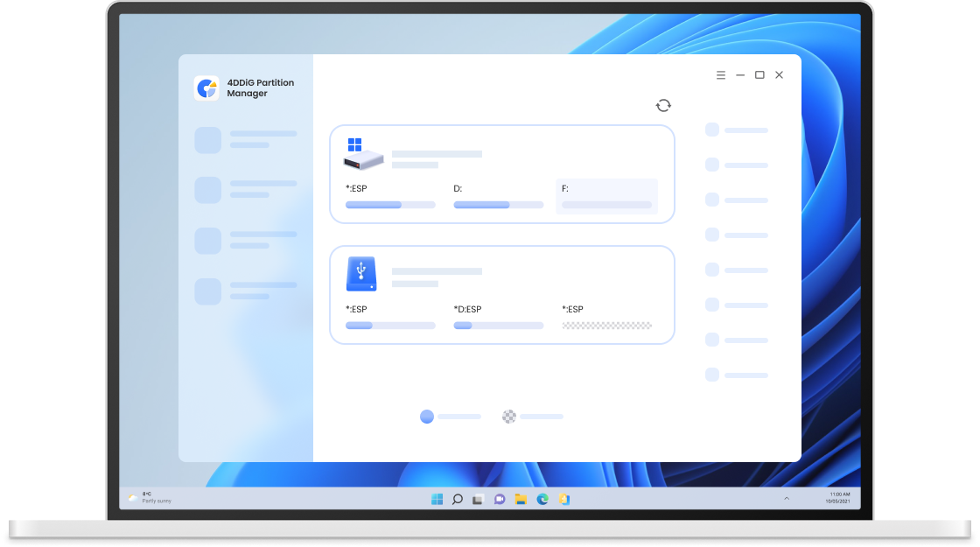Screen dimensions: 980x547
Task: Click the checkered circle legend marker
Action: pyautogui.click(x=509, y=417)
